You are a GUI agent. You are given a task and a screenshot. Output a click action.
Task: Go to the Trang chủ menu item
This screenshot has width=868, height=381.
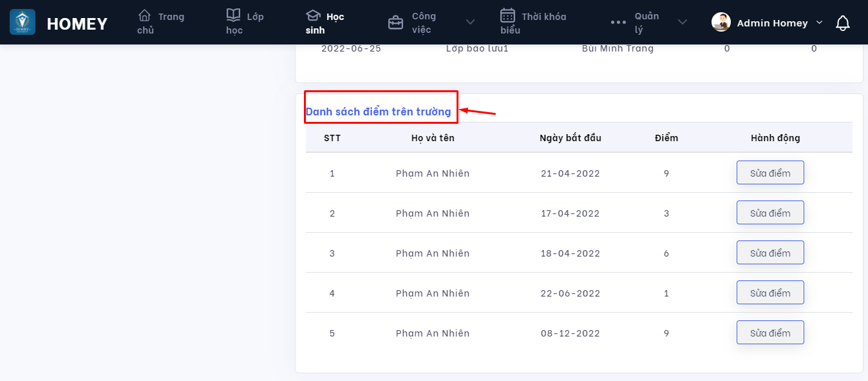tap(161, 23)
